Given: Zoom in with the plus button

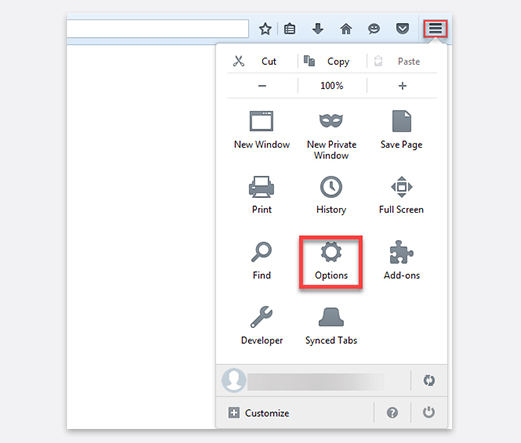Looking at the screenshot, I should pos(402,86).
